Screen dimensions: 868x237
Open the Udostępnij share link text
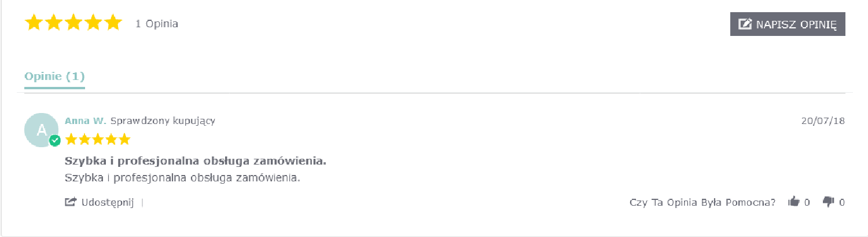tap(108, 202)
